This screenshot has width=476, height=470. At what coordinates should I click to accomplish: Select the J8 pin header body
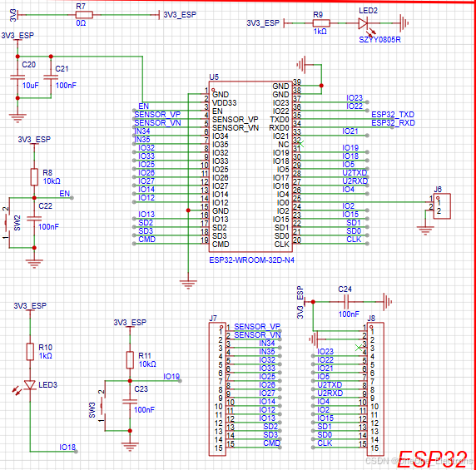point(375,389)
